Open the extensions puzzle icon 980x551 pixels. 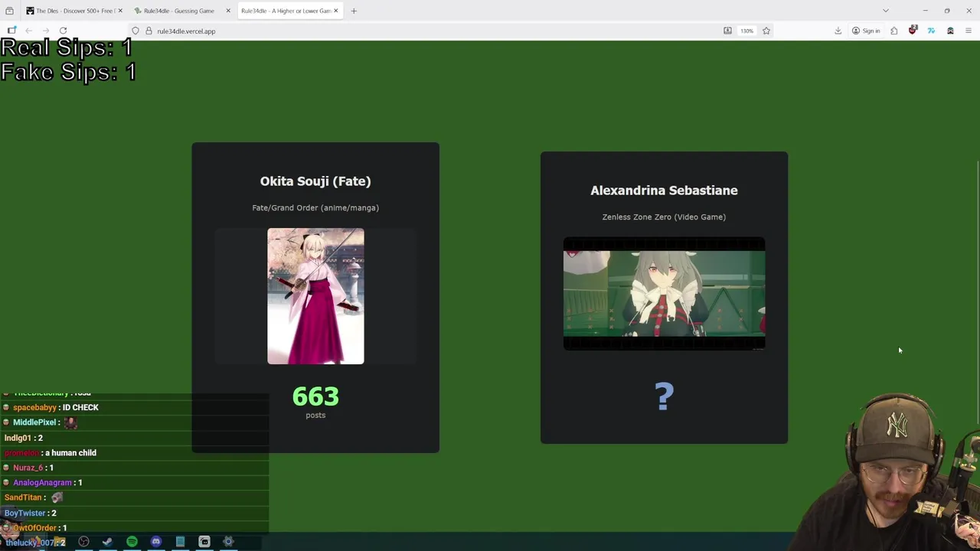click(x=893, y=31)
